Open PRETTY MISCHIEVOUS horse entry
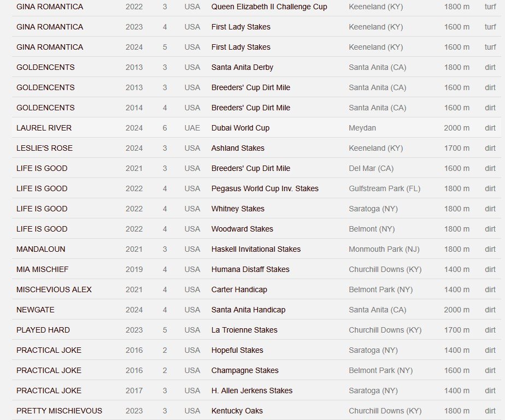The width and height of the screenshot is (505, 420). (59, 411)
